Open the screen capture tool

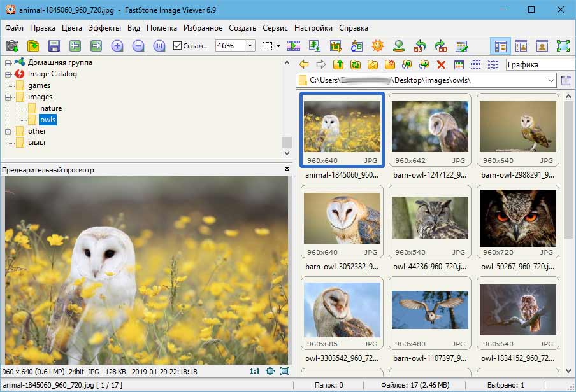(11, 46)
